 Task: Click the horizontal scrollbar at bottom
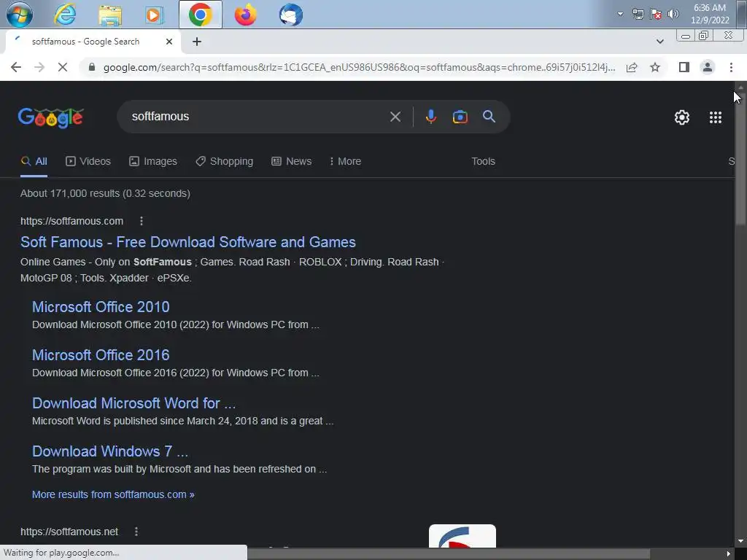coord(448,553)
